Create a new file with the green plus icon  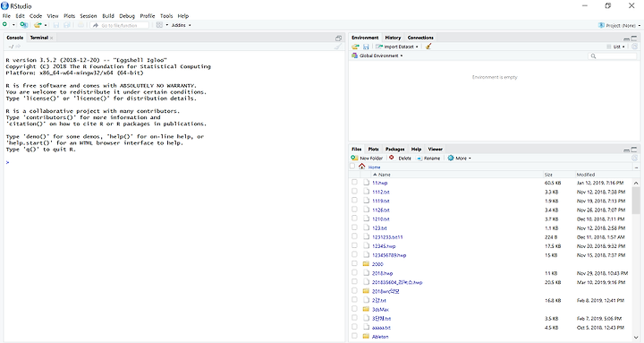click(5, 25)
